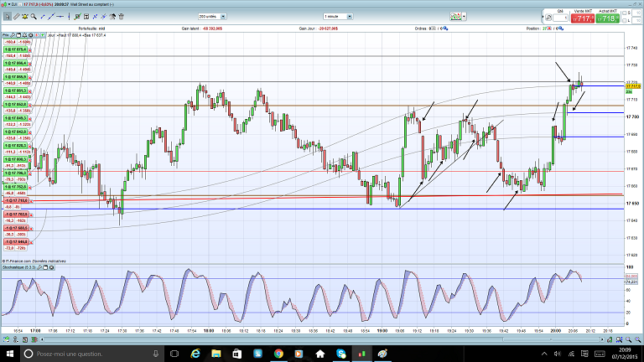The width and height of the screenshot is (644, 362).
Task: Open File Explorer from taskbar
Action: point(216,354)
